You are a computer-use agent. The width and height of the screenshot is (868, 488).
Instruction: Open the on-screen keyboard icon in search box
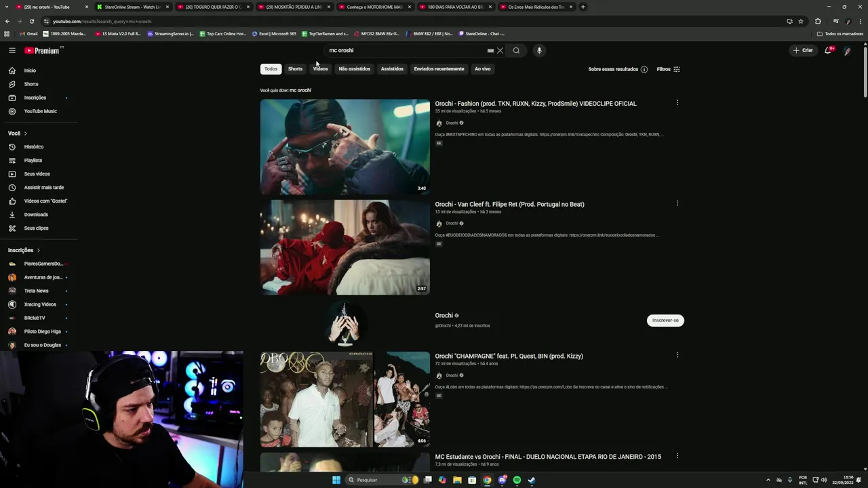[490, 50]
